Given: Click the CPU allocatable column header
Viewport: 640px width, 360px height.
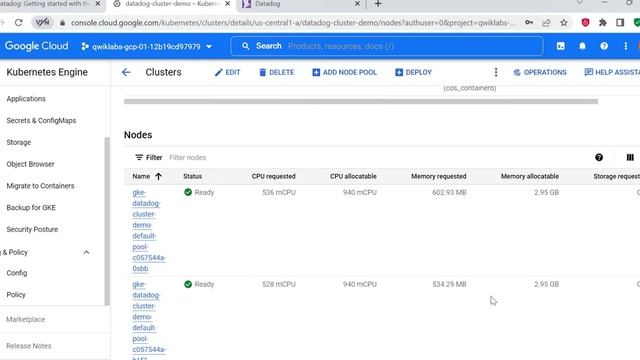Looking at the screenshot, I should pyautogui.click(x=353, y=176).
